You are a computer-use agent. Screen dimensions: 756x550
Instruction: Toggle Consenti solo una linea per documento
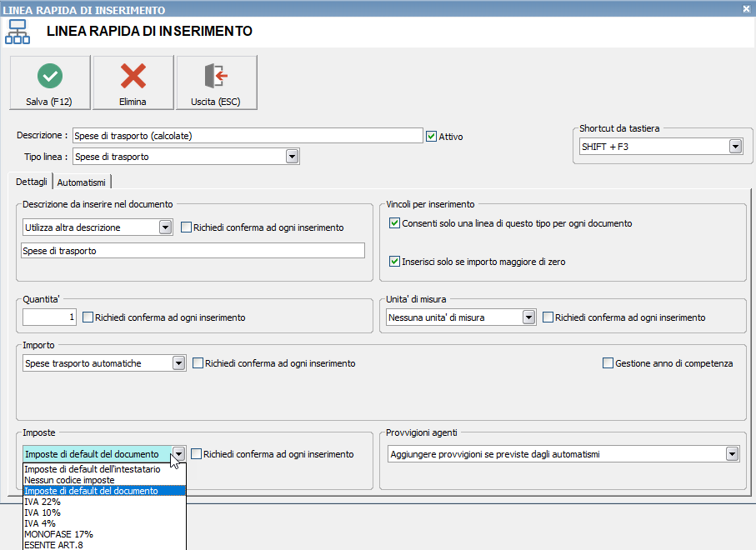coord(394,223)
